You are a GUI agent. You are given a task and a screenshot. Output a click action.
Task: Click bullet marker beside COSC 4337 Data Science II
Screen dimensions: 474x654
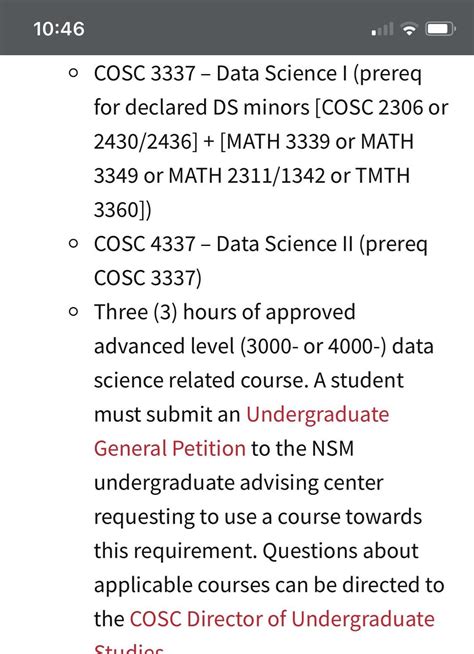coord(73,244)
